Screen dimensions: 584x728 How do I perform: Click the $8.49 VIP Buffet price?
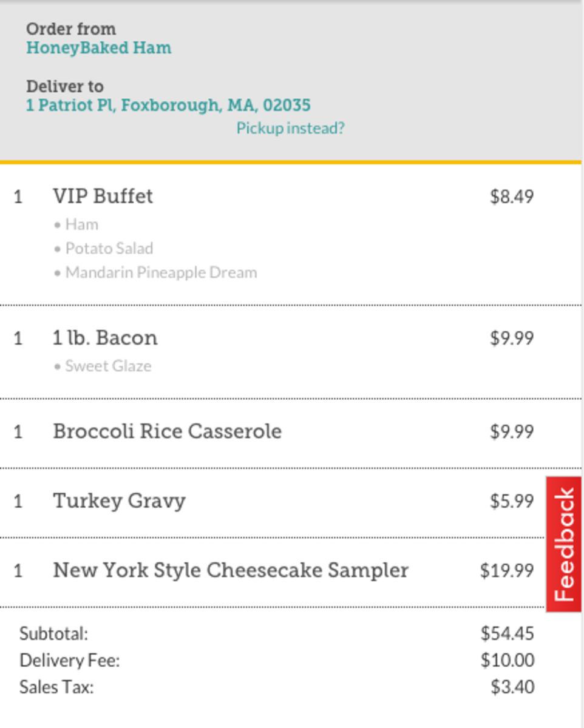point(512,197)
